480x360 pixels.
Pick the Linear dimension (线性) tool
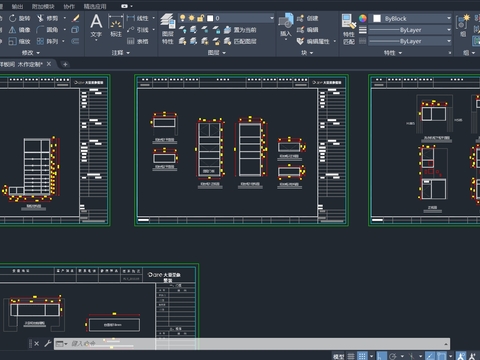pyautogui.click(x=138, y=18)
